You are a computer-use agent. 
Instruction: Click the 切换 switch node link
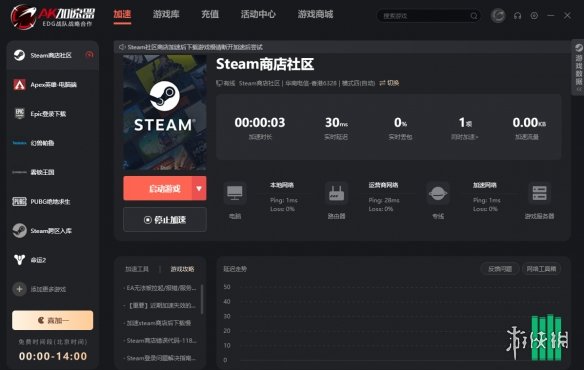(389, 83)
